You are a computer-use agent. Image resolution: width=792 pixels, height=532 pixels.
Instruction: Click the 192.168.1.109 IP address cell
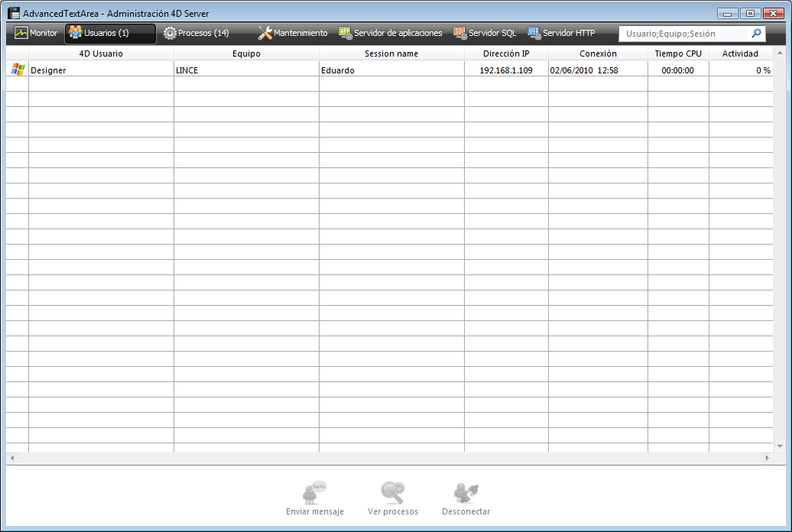(x=506, y=70)
